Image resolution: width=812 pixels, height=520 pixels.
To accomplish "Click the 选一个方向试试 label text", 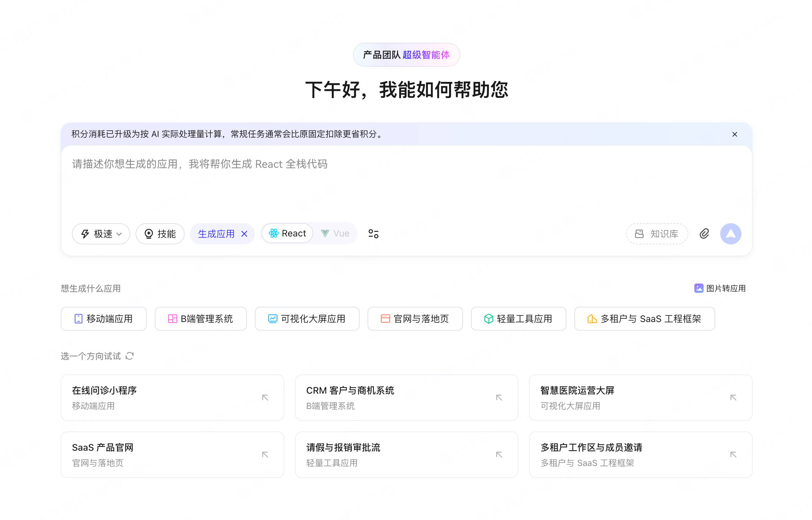I will click(91, 356).
